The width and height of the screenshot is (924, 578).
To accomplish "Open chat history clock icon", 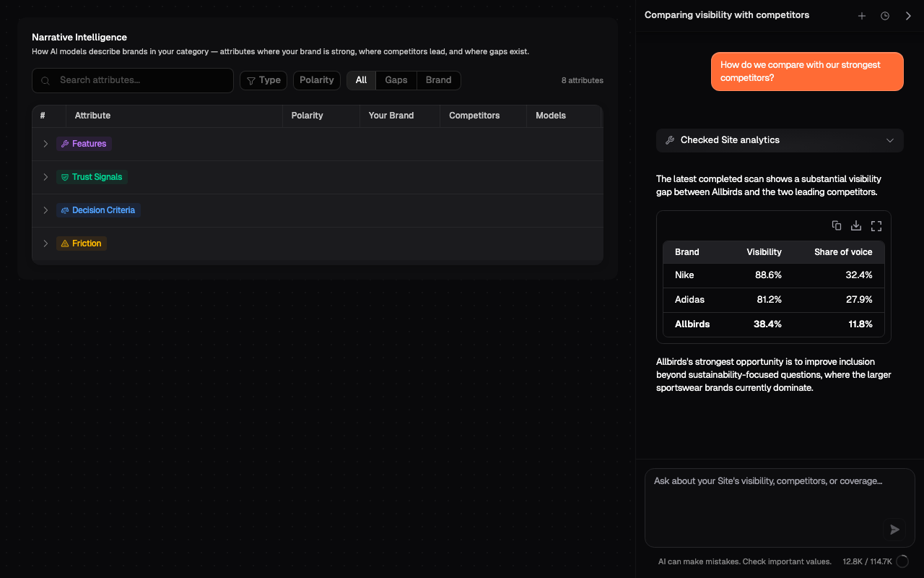I will tap(885, 16).
